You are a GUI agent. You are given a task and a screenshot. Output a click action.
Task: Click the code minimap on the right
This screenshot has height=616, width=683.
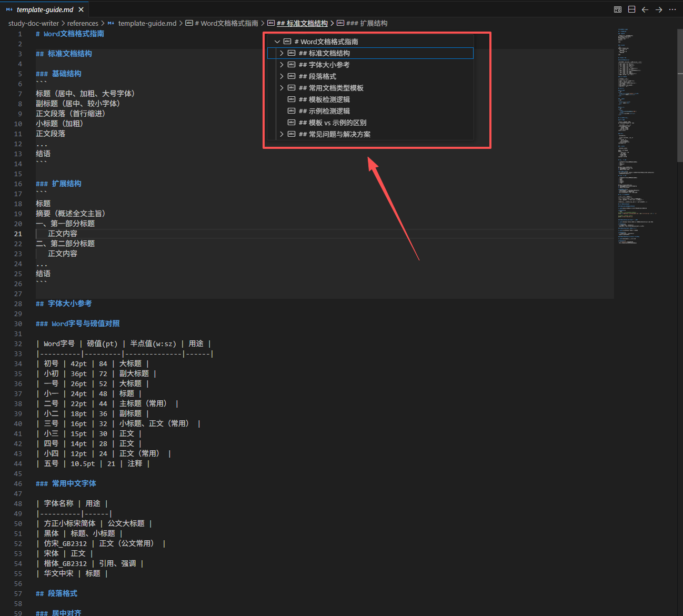[637, 137]
